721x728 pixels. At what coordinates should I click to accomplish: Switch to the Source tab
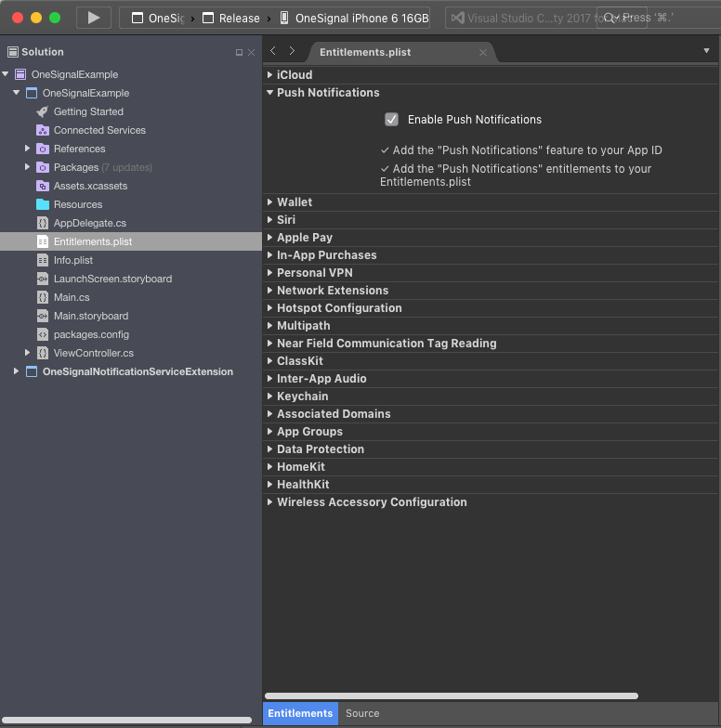coord(362,713)
